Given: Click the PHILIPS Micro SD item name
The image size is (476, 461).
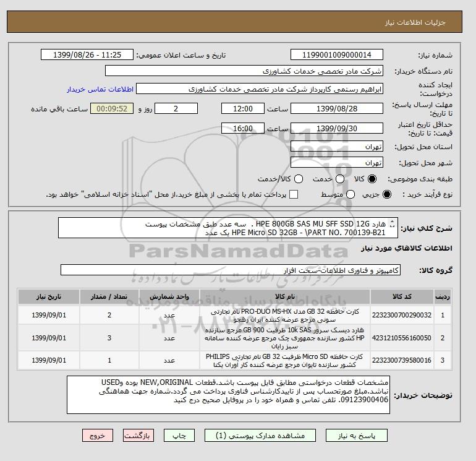Looking at the screenshot, I should click(285, 360).
